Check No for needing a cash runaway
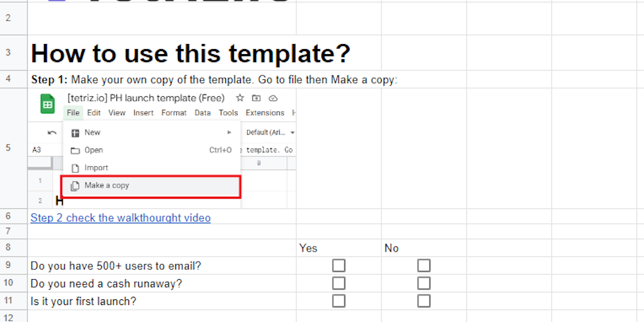The image size is (644, 322). click(x=424, y=284)
